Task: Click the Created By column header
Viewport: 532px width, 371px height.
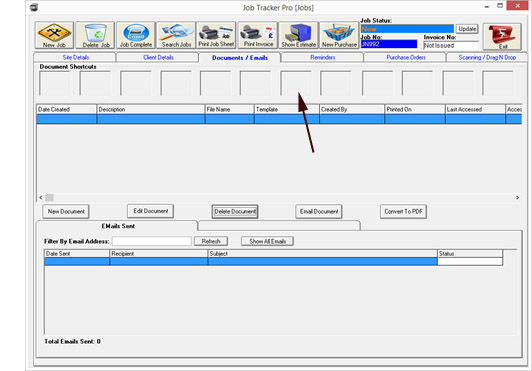Action: 352,109
